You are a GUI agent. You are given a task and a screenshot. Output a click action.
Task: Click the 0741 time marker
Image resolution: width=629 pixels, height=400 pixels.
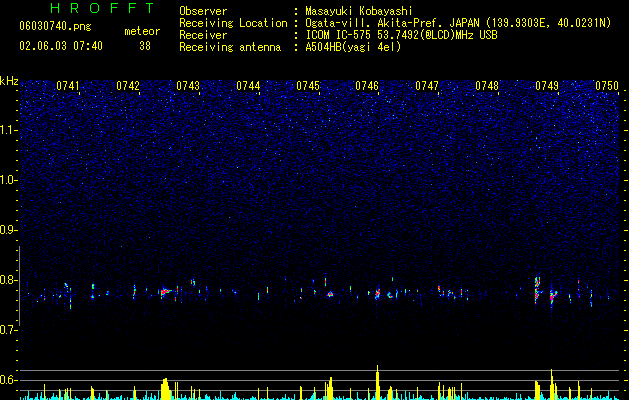coord(67,86)
